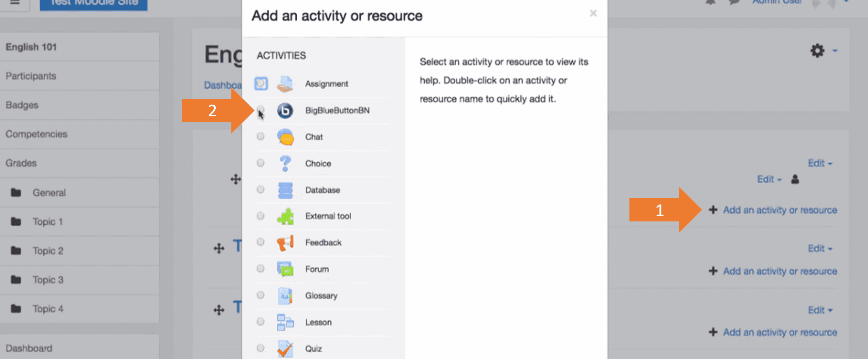Click the External tool puzzle icon
Screen dimensions: 868x359
285,216
